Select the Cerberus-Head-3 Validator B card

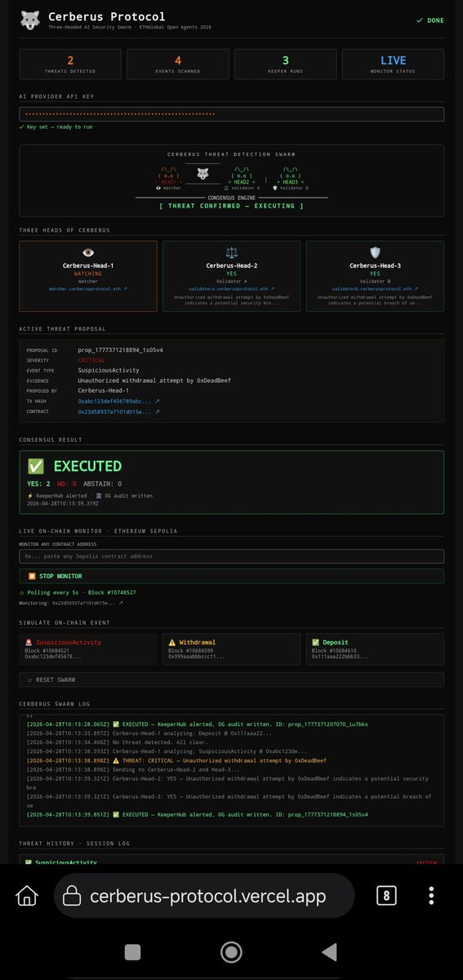[376, 275]
